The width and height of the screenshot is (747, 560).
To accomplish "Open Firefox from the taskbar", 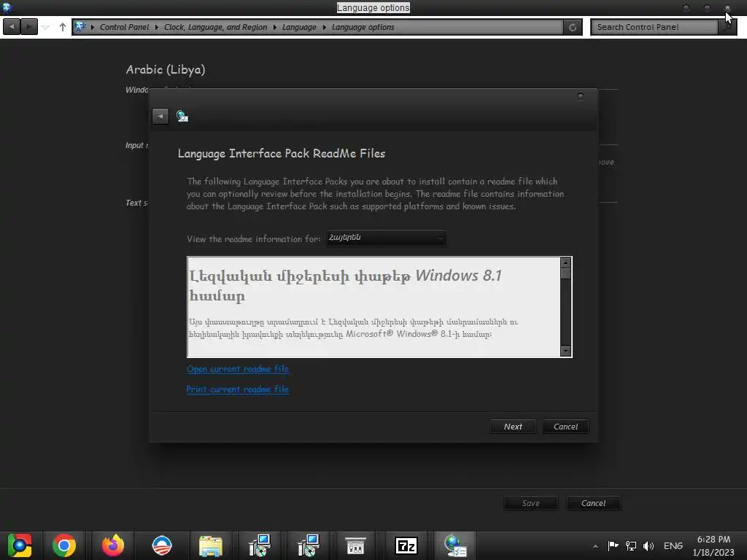I will [113, 545].
